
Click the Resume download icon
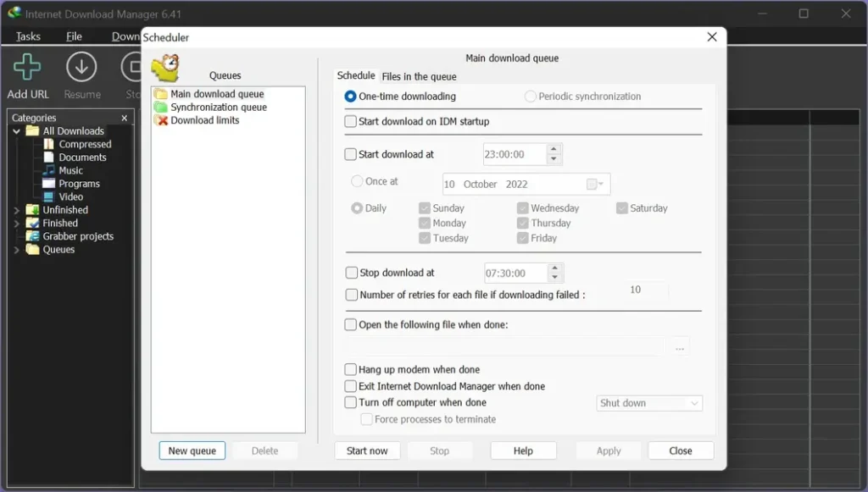coord(81,68)
